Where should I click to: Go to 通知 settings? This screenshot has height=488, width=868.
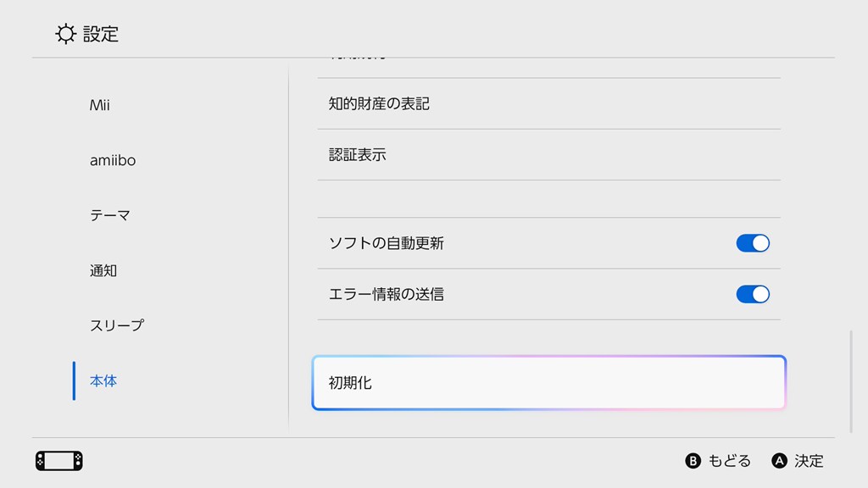click(103, 271)
